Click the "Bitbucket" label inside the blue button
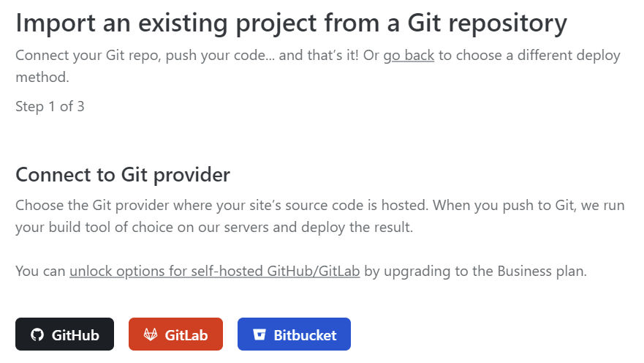This screenshot has width=644, height=363. tap(305, 335)
